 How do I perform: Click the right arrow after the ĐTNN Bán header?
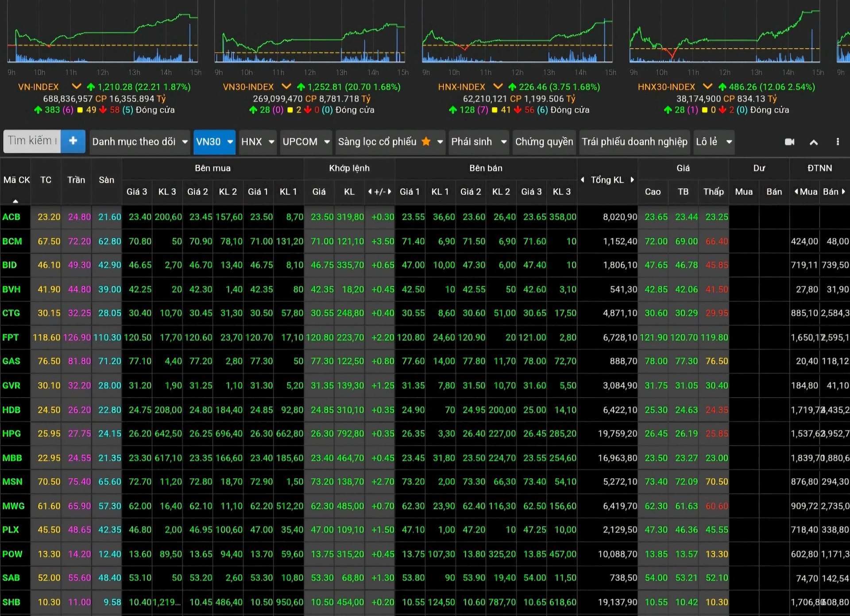(x=844, y=191)
